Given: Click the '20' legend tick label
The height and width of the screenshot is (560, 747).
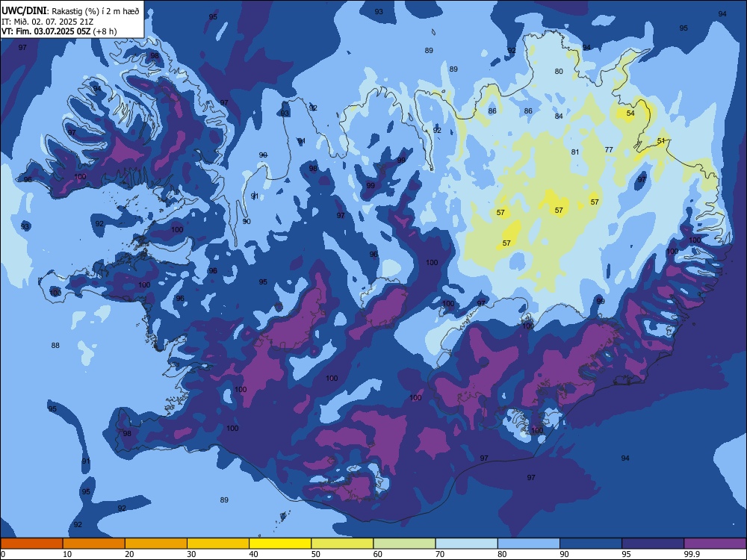Looking at the screenshot, I should [x=129, y=554].
